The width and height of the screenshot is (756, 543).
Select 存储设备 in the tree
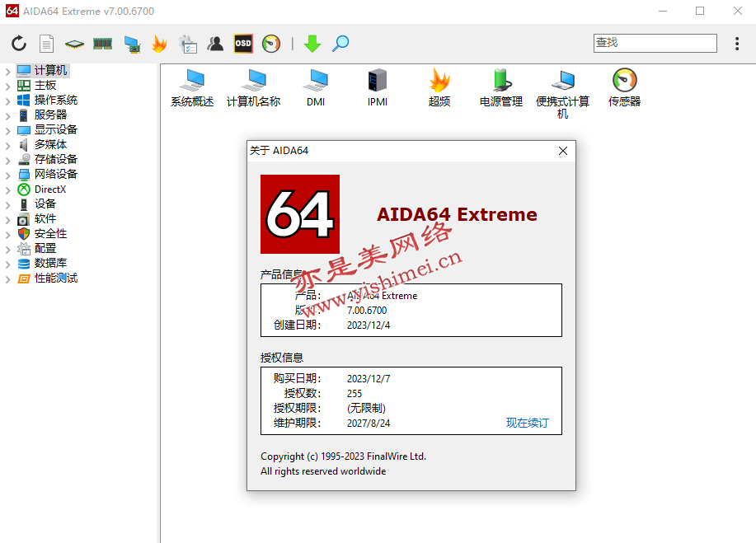click(x=56, y=160)
